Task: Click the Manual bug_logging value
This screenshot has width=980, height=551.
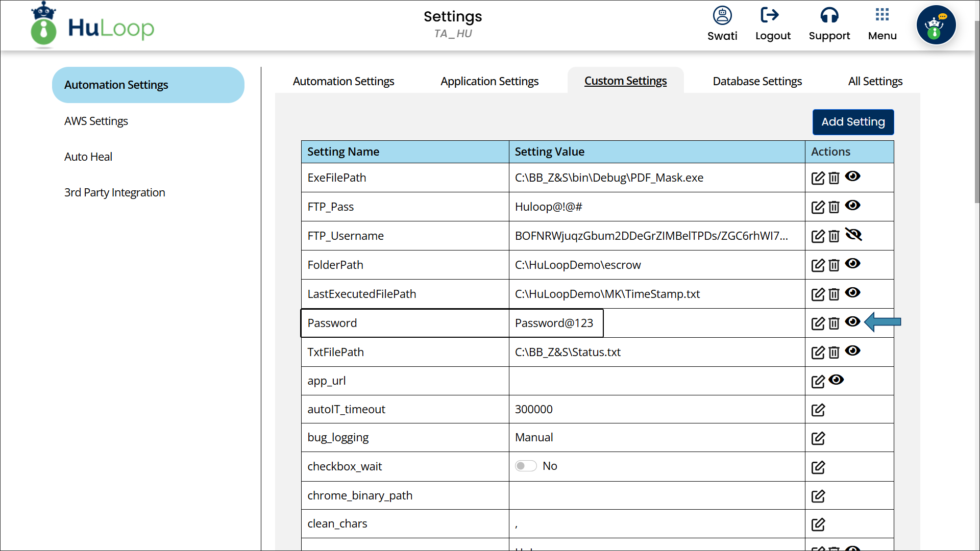Action: (x=534, y=438)
